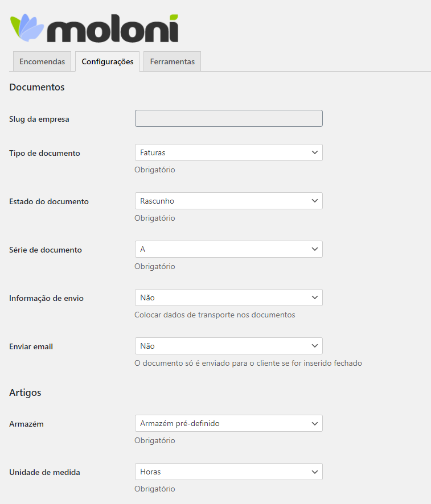Switch to the Encomendas tab
Screen dimensions: 431x504
[42, 61]
